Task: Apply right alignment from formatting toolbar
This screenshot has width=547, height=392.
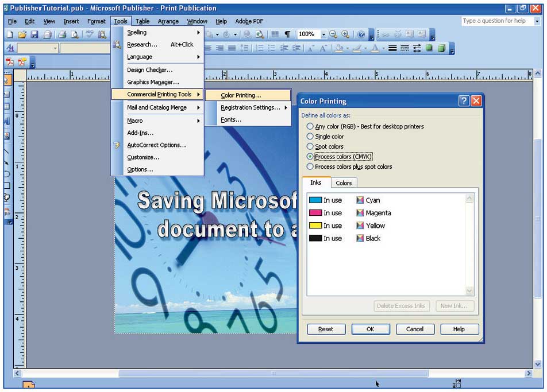Action: pyautogui.click(x=219, y=48)
